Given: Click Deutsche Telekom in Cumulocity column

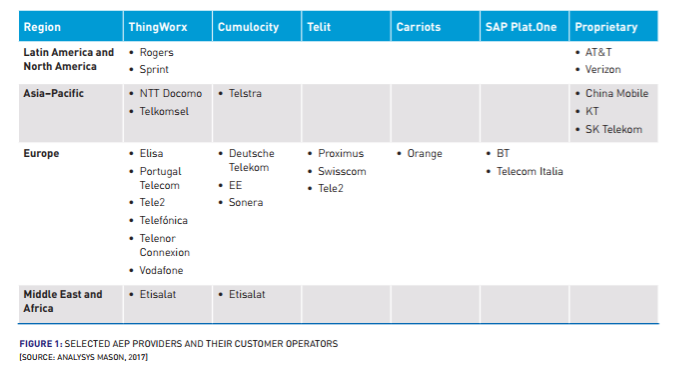Looking at the screenshot, I should (x=251, y=160).
